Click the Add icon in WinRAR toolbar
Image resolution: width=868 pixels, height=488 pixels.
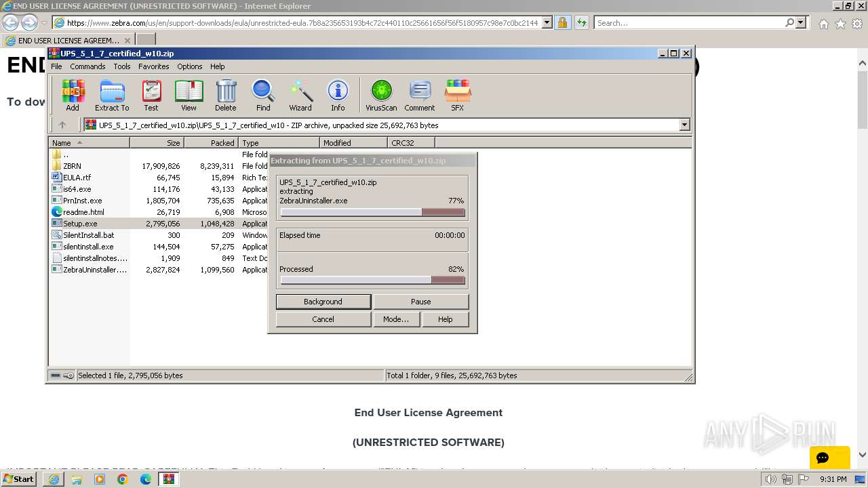point(73,95)
